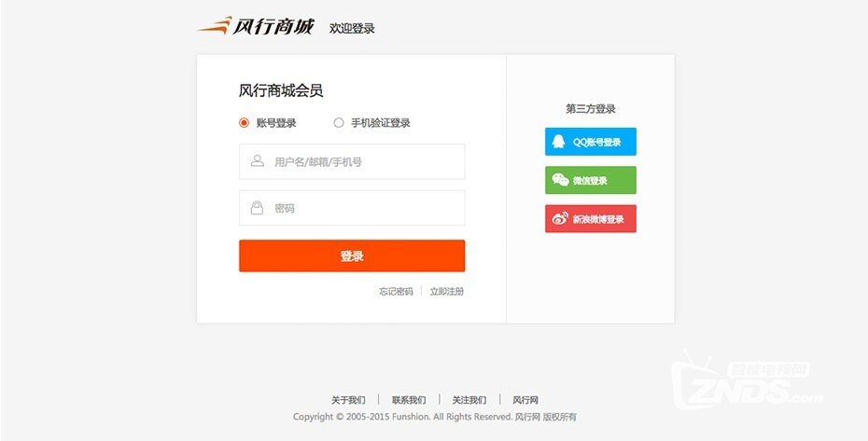The width and height of the screenshot is (868, 441).
Task: Focus the 用户名/邮箱/手机号 input field
Action: point(352,161)
